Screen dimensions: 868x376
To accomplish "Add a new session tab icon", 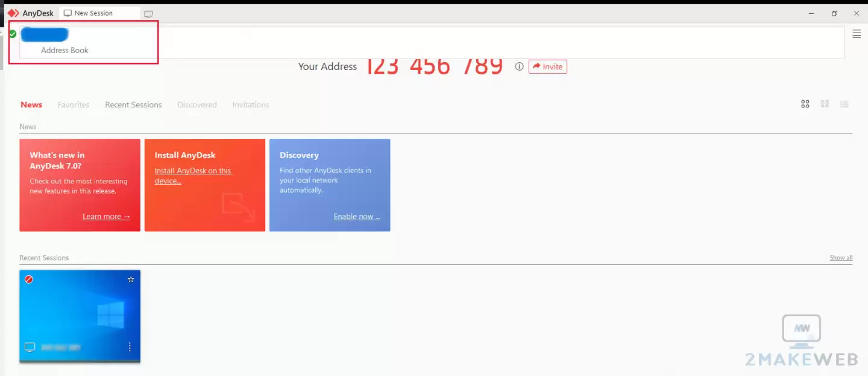I will pyautogui.click(x=148, y=14).
